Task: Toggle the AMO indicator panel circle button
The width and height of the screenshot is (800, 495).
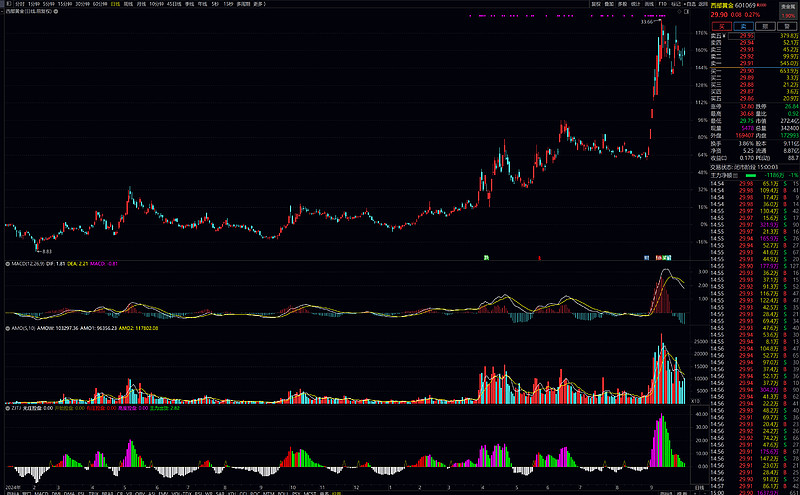Action: 8,328
